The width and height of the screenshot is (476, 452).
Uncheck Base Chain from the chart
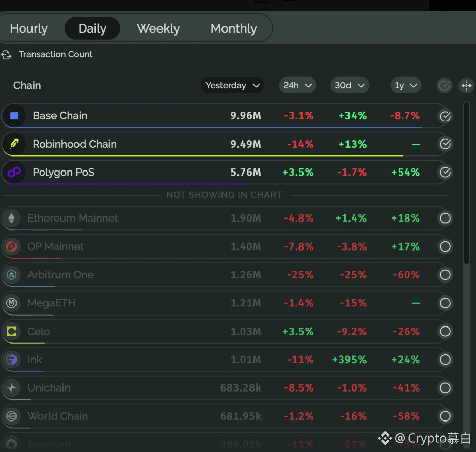pyautogui.click(x=445, y=116)
